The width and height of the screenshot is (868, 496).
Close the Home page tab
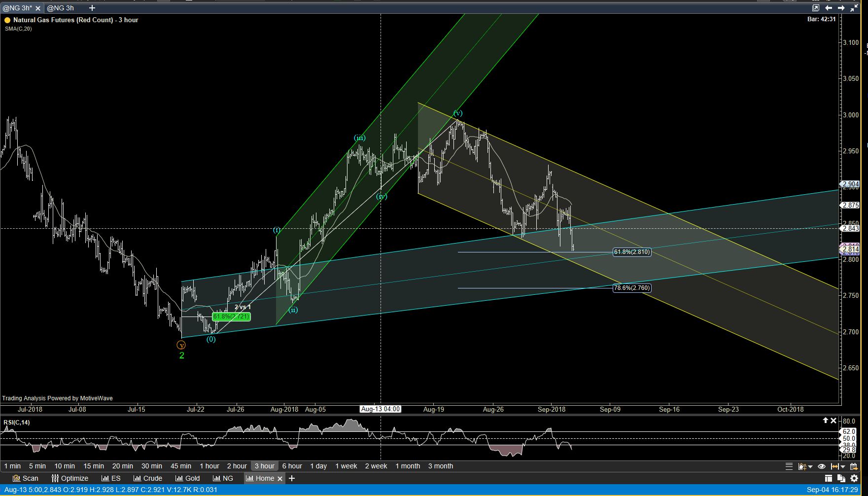point(280,478)
